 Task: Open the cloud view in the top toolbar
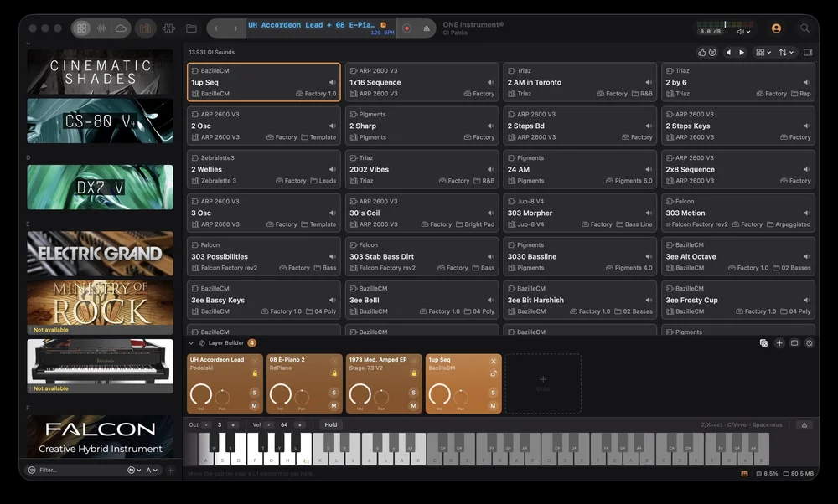point(121,28)
